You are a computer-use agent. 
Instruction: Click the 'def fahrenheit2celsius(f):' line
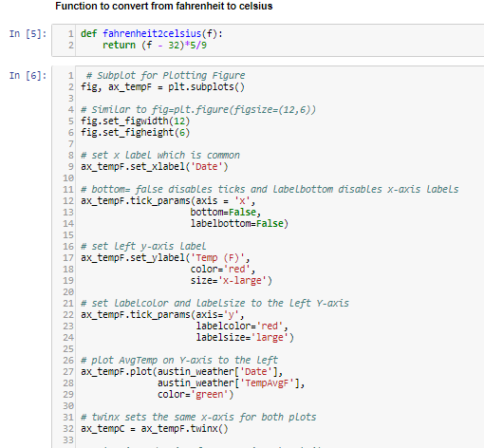pos(152,33)
